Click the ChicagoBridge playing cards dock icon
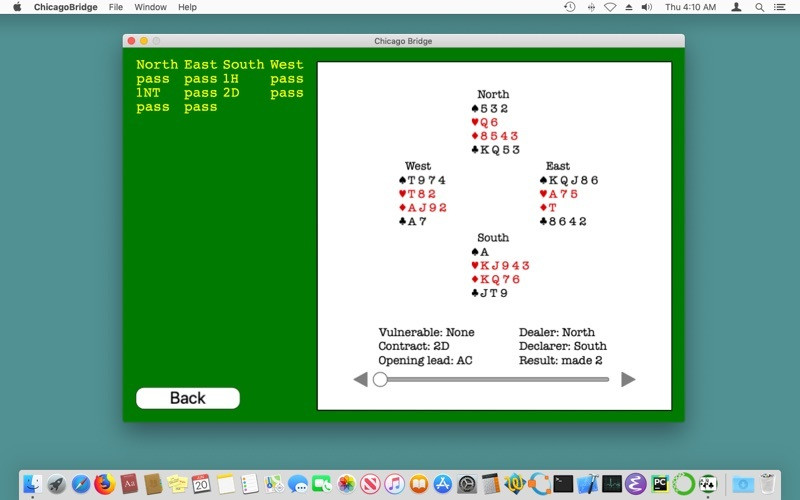Screen dimensions: 800x500 pyautogui.click(x=708, y=484)
